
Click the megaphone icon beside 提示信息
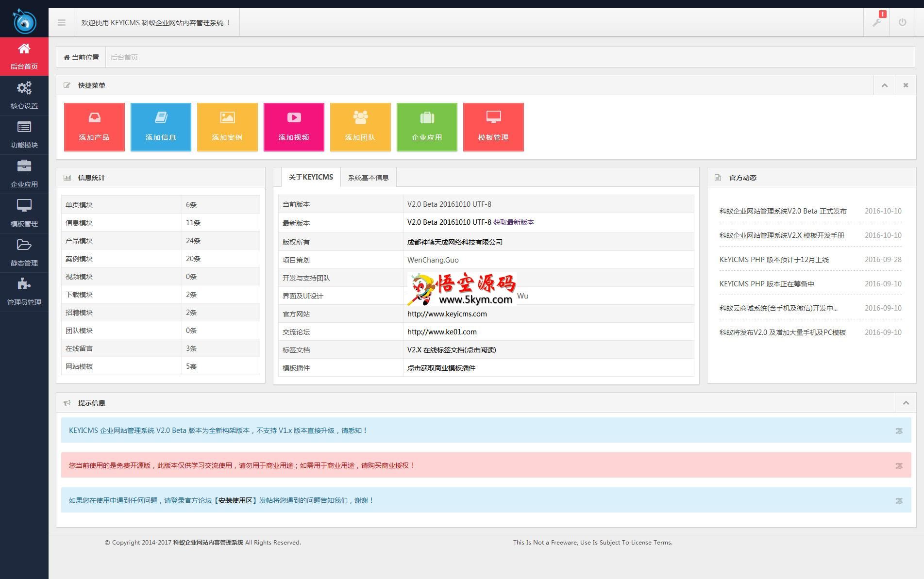(x=67, y=403)
